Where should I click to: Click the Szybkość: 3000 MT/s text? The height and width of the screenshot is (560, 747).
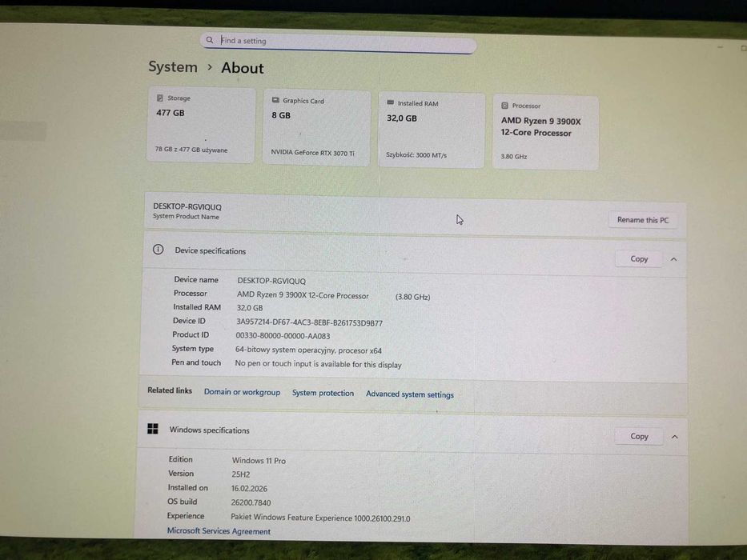pyautogui.click(x=416, y=155)
